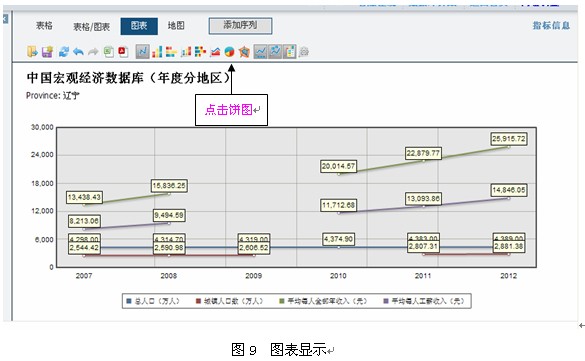Switch to the 表格 tab

click(44, 26)
